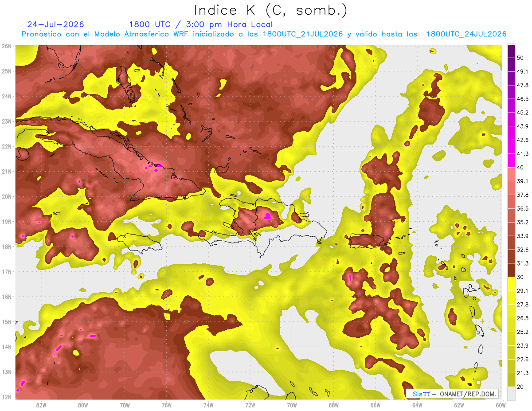Click the dark purple color bar segment above 50
532x411 pixels.
[x=511, y=51]
